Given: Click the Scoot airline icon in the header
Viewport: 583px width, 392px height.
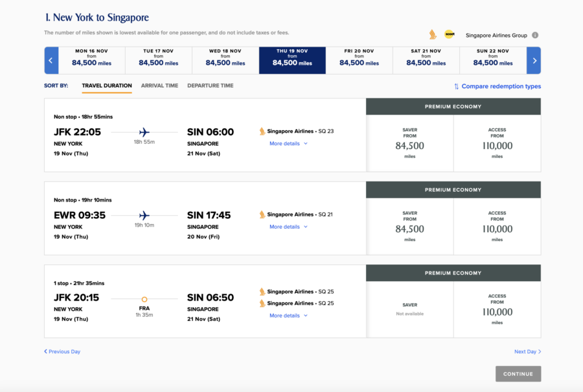Looking at the screenshot, I should 450,34.
